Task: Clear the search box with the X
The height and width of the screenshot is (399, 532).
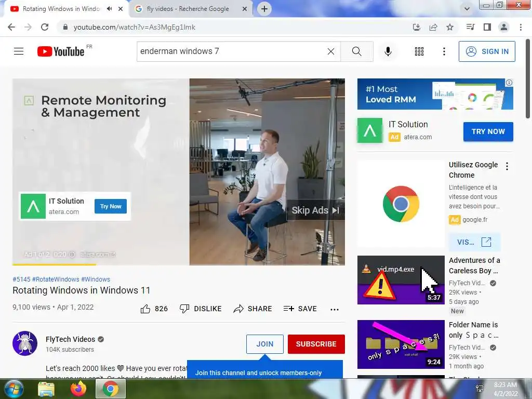Action: coord(331,51)
